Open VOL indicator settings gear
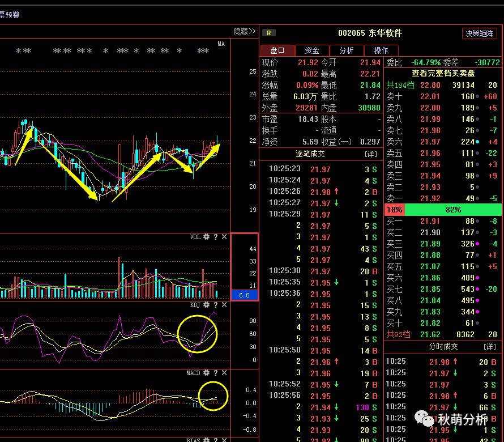504x442 pixels. click(206, 237)
